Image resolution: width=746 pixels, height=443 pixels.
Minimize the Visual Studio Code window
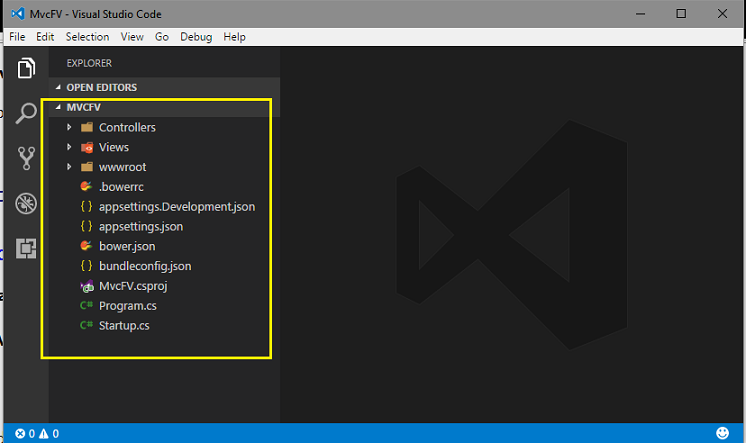pos(640,14)
